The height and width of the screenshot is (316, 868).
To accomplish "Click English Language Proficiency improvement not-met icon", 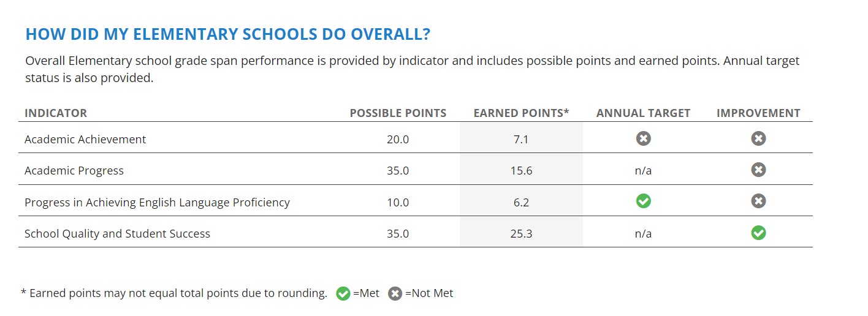I will (758, 201).
